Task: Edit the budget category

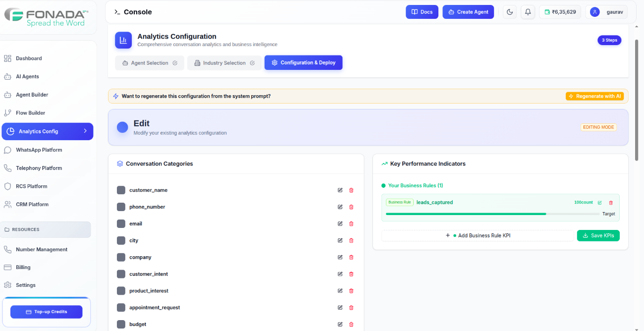Action: pyautogui.click(x=340, y=325)
